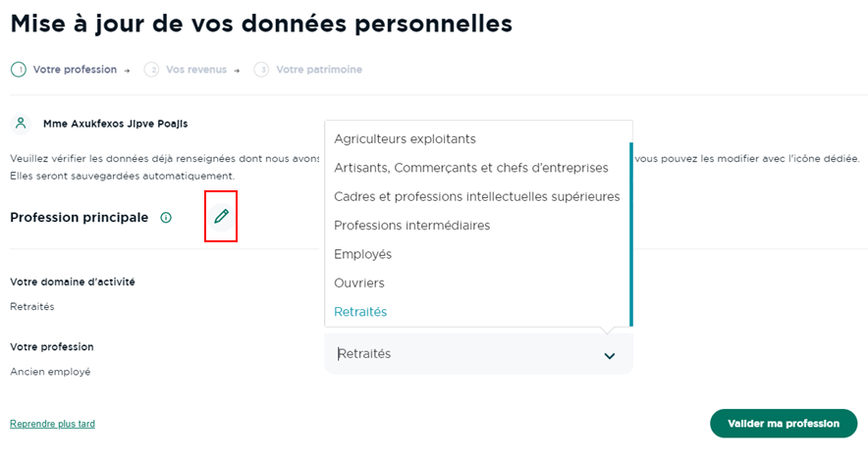Image resolution: width=868 pixels, height=463 pixels.
Task: Pick the Professions intermédiaires option
Action: 411,226
